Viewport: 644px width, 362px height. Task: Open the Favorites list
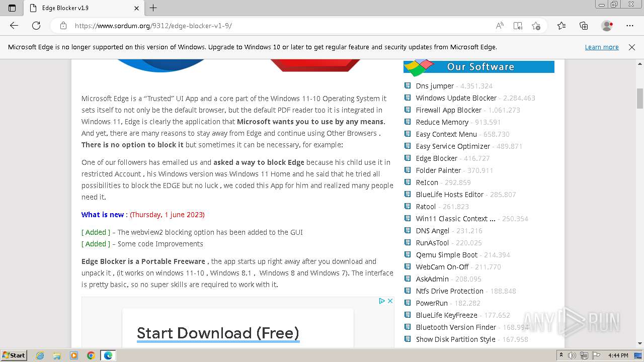click(561, 26)
